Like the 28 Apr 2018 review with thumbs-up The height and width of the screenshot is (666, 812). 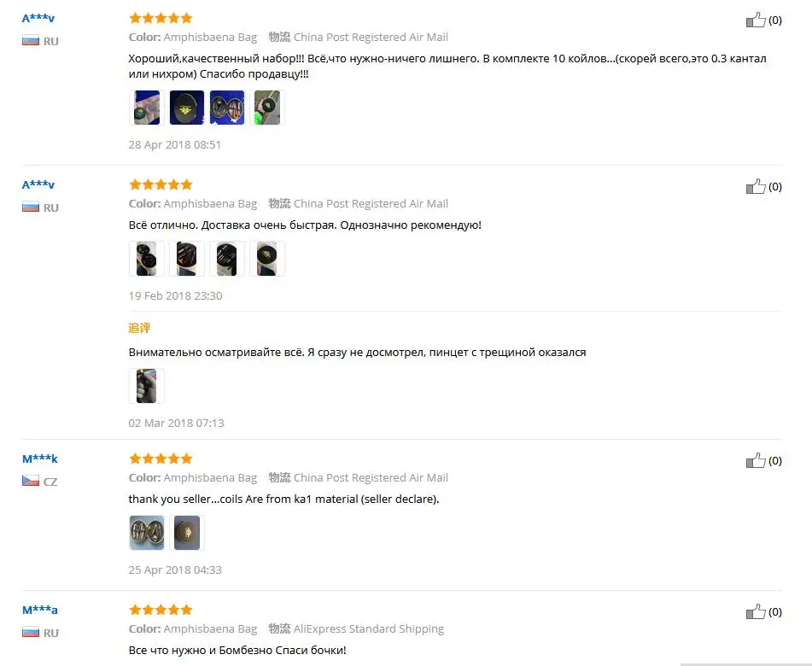click(756, 20)
